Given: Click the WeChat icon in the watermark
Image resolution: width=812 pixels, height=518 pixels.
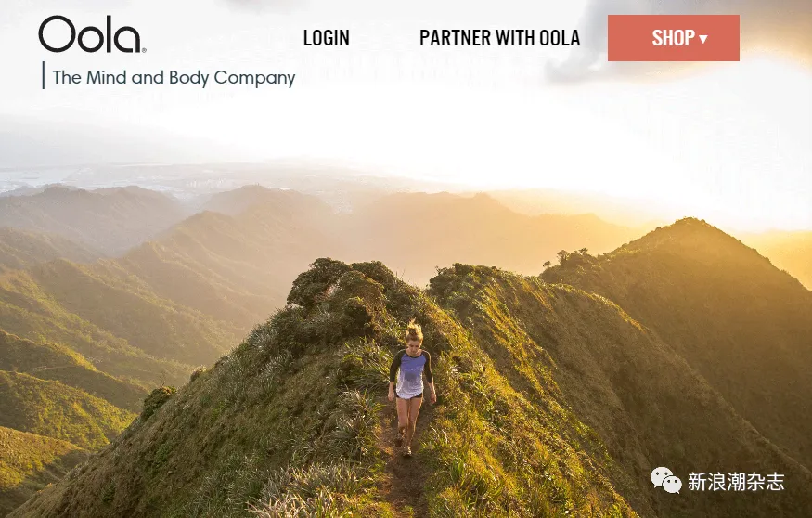Looking at the screenshot, I should (666, 481).
